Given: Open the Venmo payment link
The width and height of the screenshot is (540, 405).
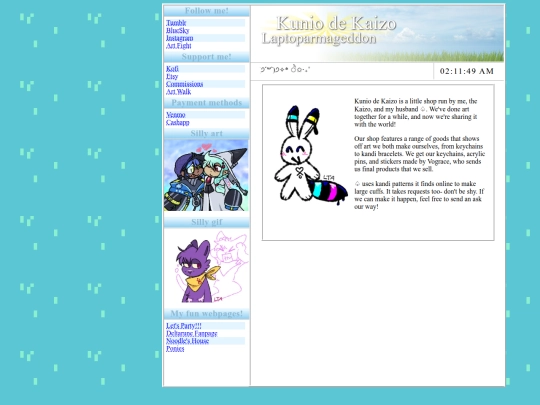Looking at the screenshot, I should [x=176, y=114].
